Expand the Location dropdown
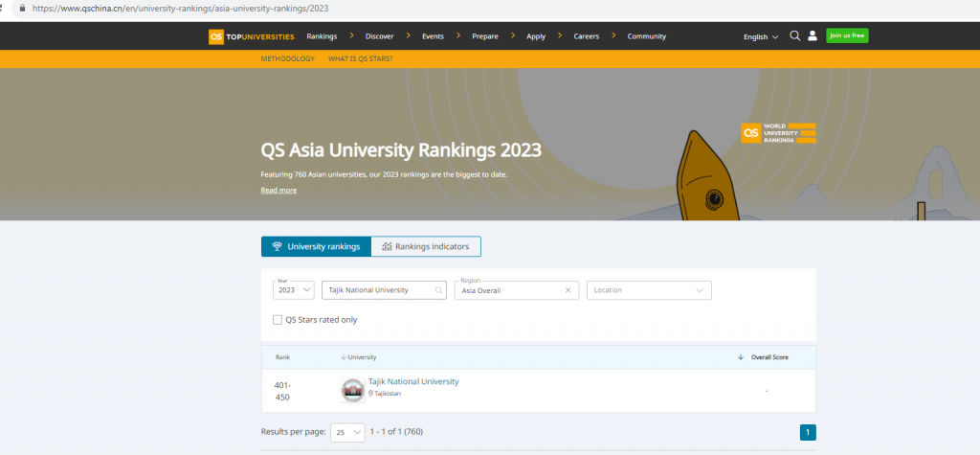 (x=649, y=290)
